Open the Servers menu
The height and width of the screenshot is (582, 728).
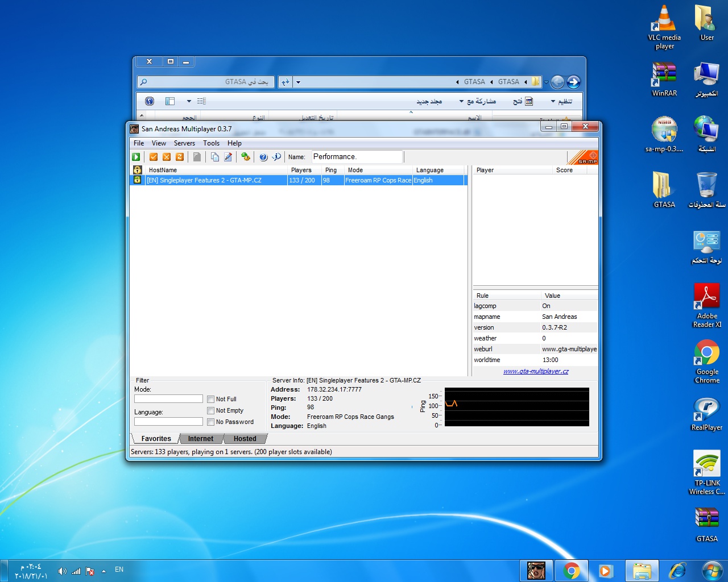184,143
